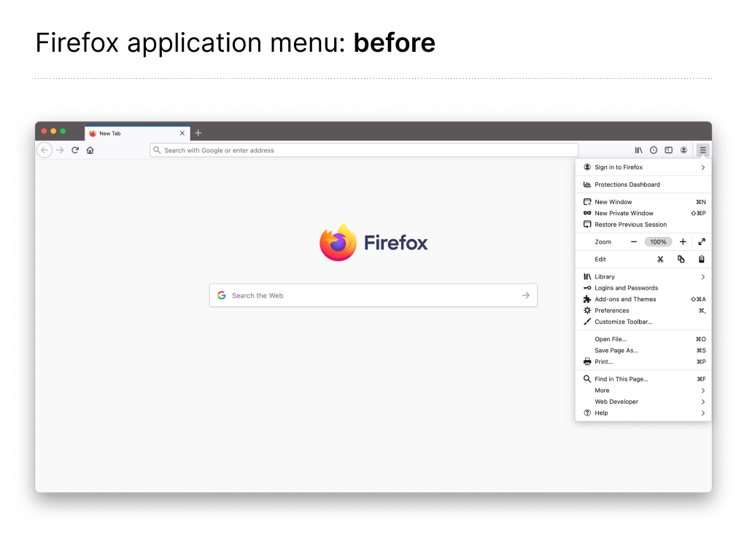Expand the Sign in to Firefox submenu
Viewport: 747px width, 560px height.
[x=703, y=168]
